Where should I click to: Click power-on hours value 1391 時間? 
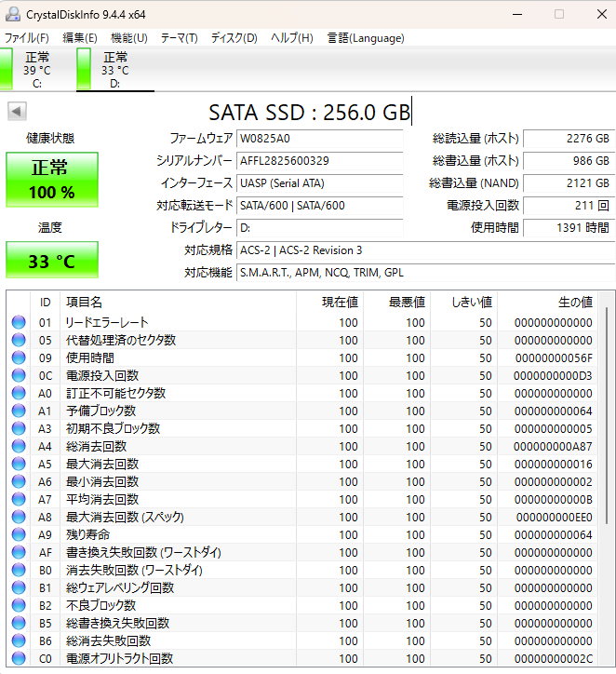tap(569, 228)
